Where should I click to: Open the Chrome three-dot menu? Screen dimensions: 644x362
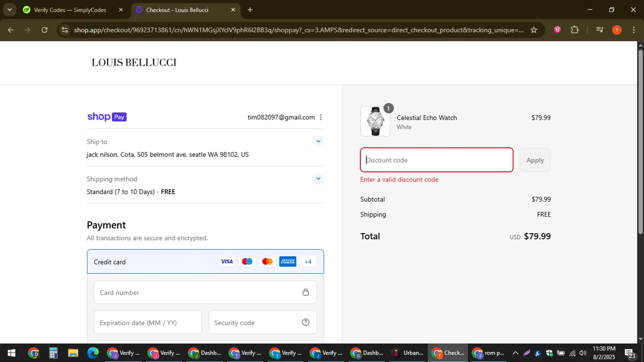click(634, 30)
